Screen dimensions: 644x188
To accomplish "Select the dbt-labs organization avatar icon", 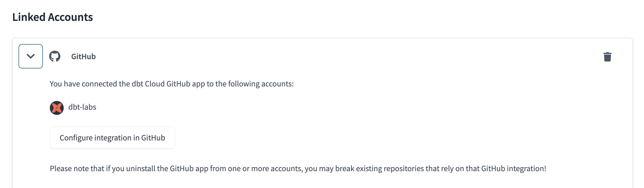I will pyautogui.click(x=57, y=107).
